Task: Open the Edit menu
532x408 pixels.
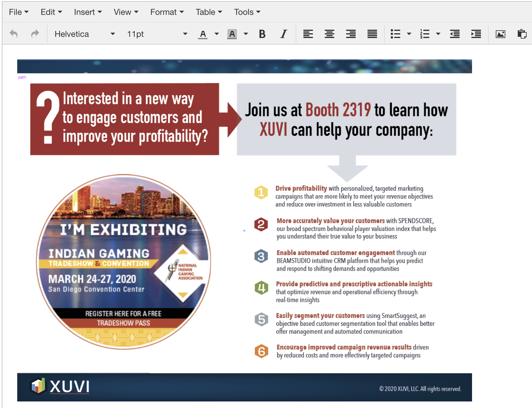Action: click(51, 12)
